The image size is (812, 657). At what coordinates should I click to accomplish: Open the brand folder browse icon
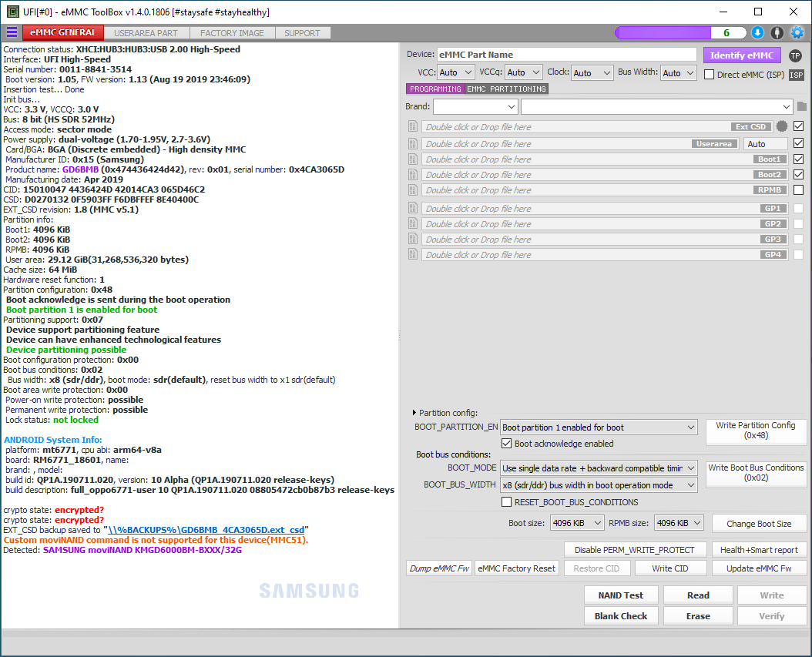pyautogui.click(x=802, y=106)
